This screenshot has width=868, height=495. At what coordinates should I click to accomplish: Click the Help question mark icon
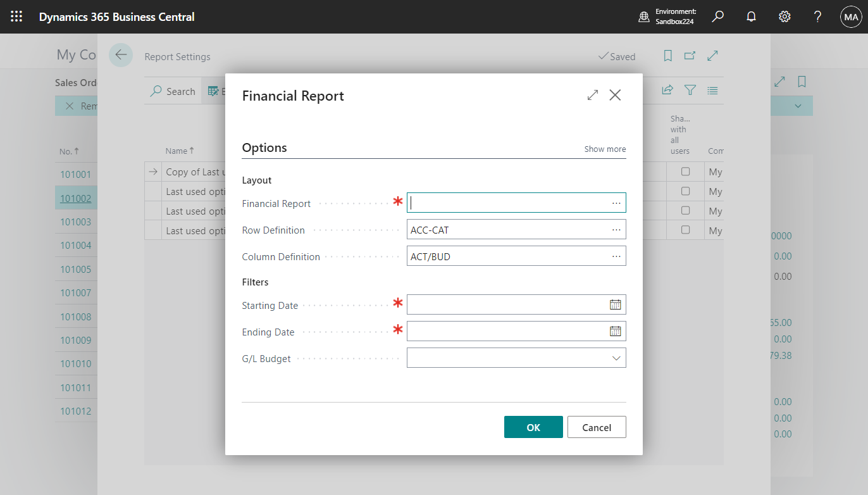[x=817, y=16]
